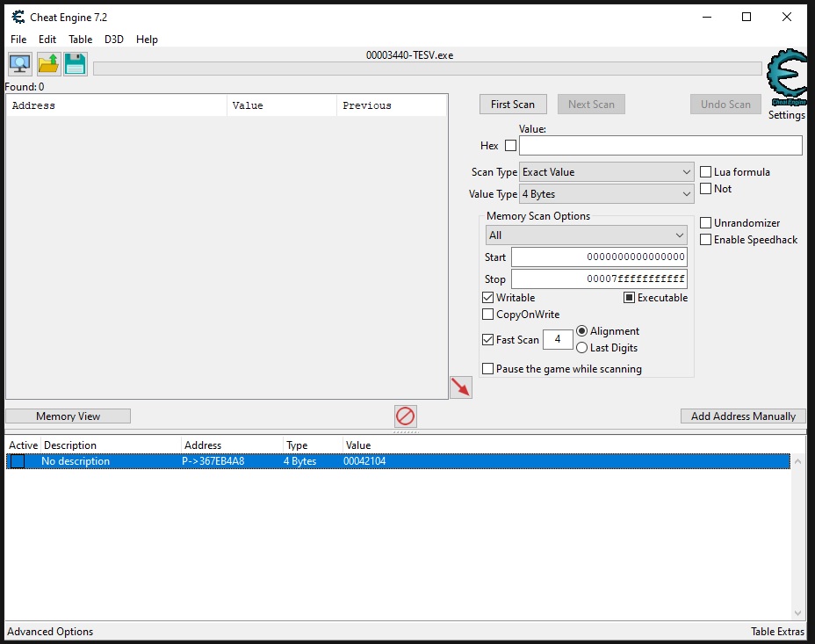Open the process list with the computer icon

pyautogui.click(x=20, y=64)
